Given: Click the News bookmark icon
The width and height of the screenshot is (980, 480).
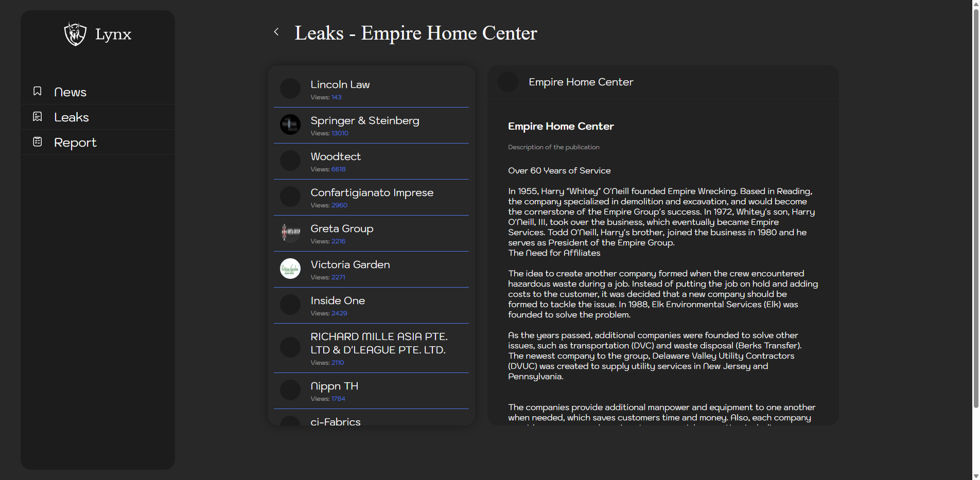Looking at the screenshot, I should coord(38,91).
